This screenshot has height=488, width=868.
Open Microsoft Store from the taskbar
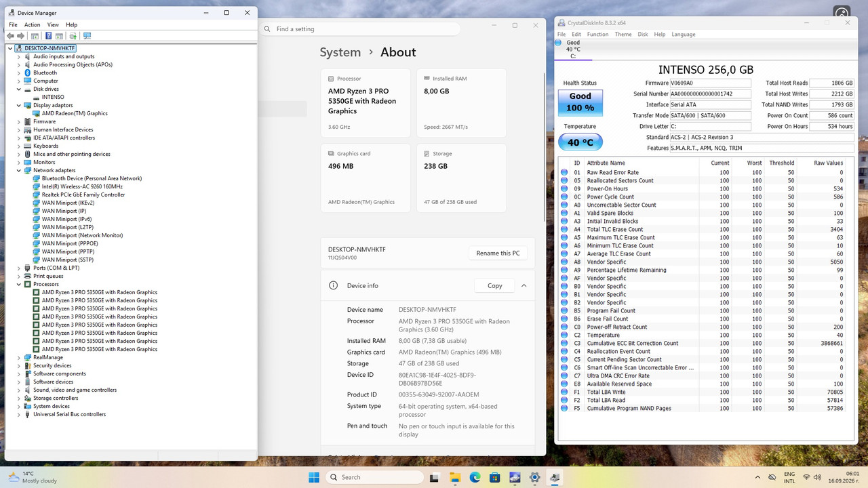[x=495, y=477]
